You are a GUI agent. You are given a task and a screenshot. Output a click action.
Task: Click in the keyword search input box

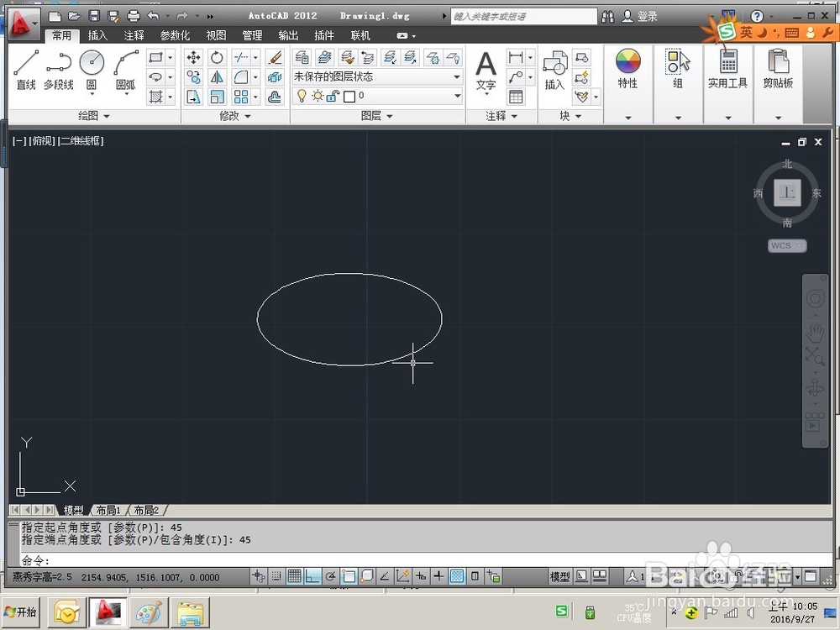pyautogui.click(x=524, y=17)
